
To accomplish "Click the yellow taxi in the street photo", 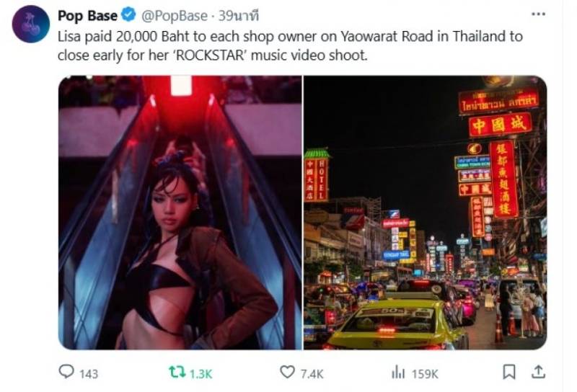I will [395, 324].
